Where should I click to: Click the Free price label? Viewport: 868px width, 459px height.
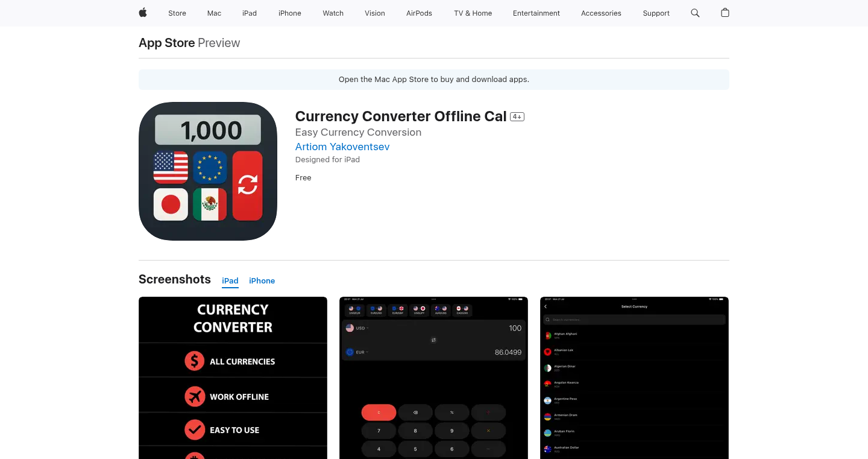click(x=303, y=178)
